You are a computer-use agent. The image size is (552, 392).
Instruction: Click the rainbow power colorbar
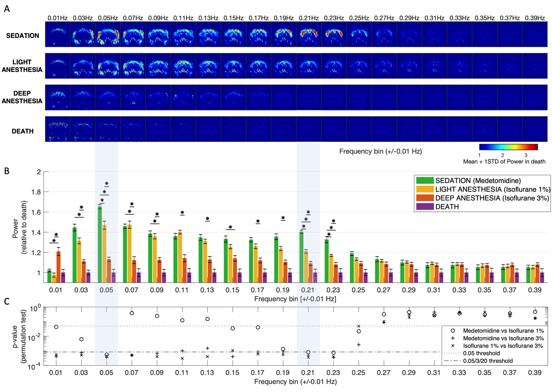pyautogui.click(x=508, y=147)
